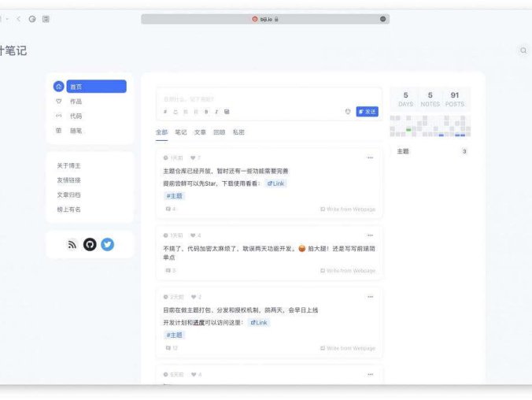The height and width of the screenshot is (400, 532).
Task: Open the 关于博主 page link
Action: click(68, 165)
